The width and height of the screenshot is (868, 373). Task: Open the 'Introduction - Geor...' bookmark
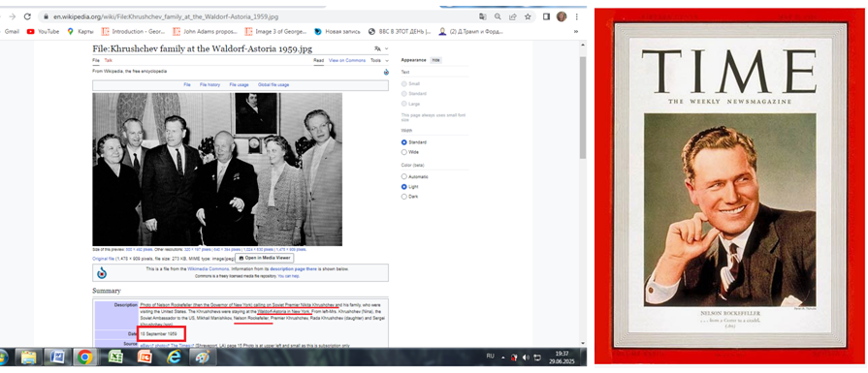pos(134,32)
